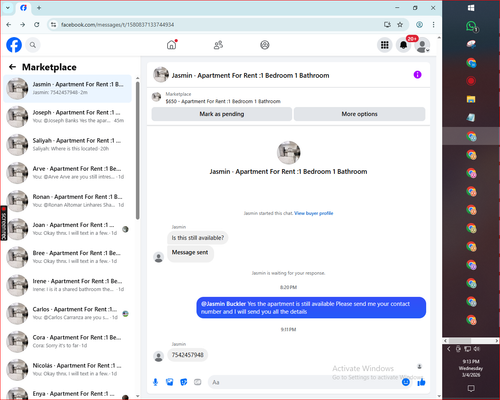Open the account profile picture menu

pyautogui.click(x=422, y=45)
